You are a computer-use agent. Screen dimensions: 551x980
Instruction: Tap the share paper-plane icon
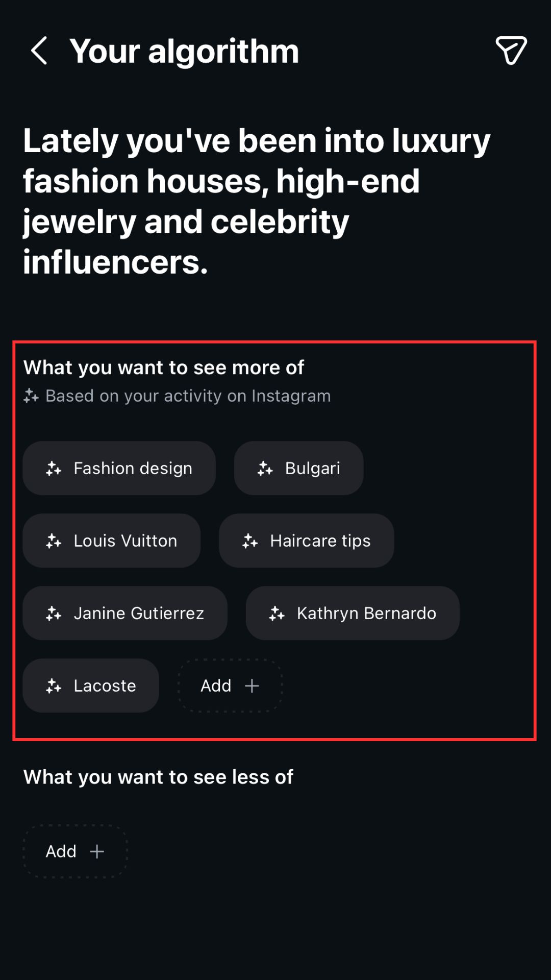511,51
